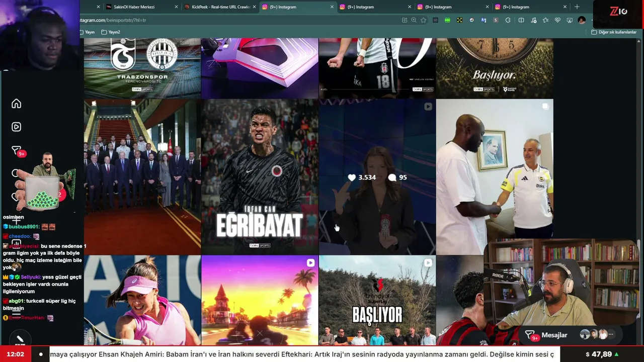Open a new browser tab
The height and width of the screenshot is (362, 644).
pos(577,7)
